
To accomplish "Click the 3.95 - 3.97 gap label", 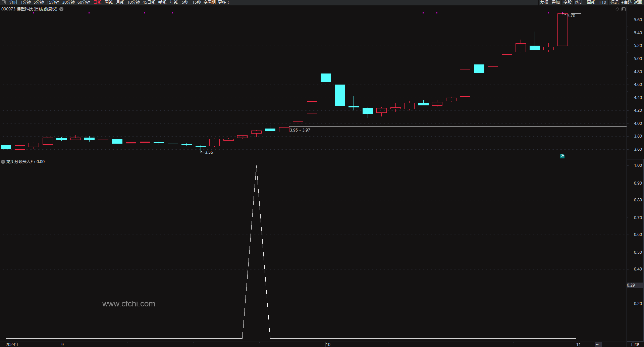I will [300, 130].
